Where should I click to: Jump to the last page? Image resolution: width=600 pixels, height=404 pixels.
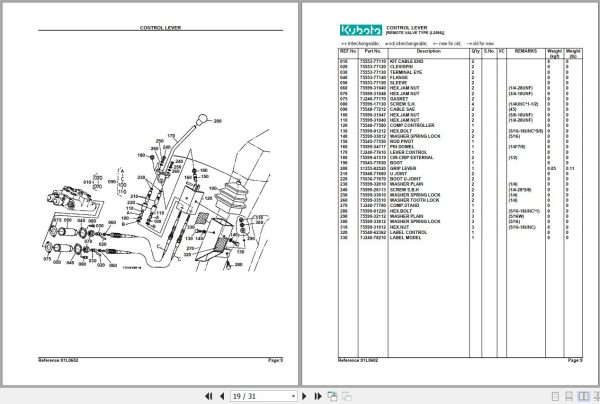click(318, 396)
